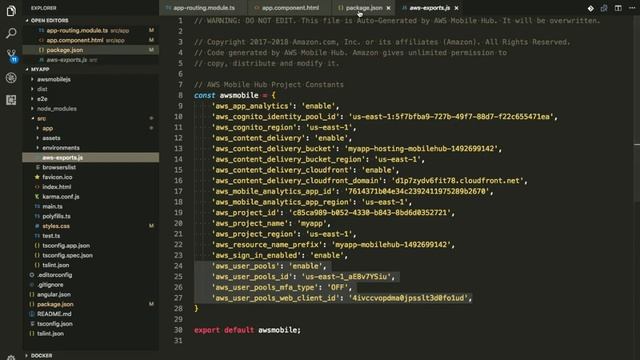Switch to the app-routing.module.ts tab

pos(203,8)
